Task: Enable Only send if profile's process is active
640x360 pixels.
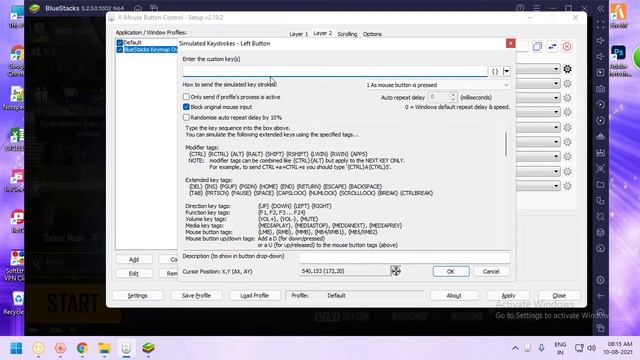Action: 186,97
